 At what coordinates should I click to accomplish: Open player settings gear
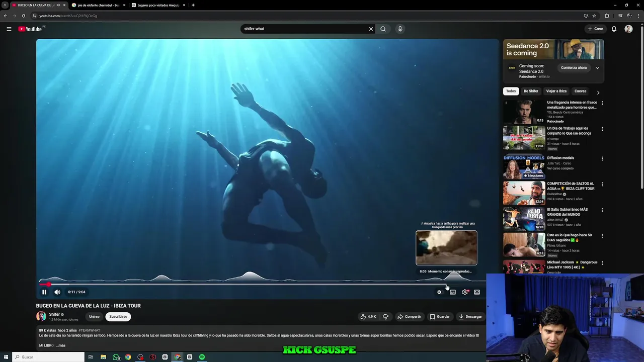465,292
